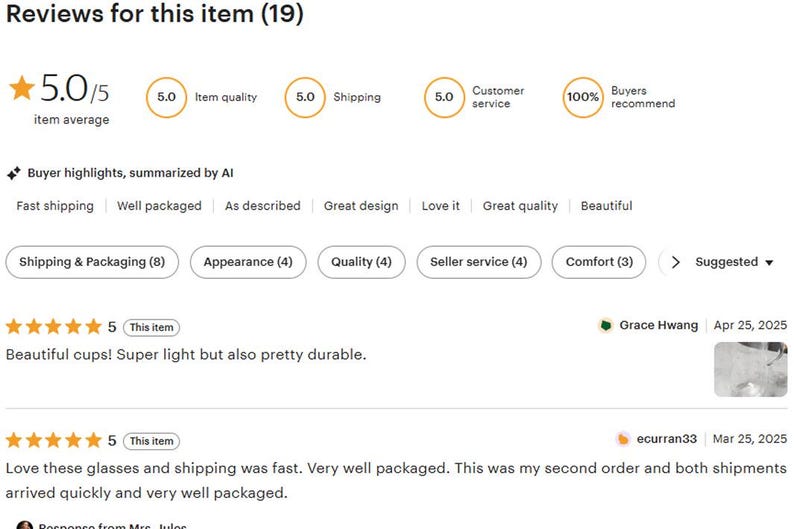
Task: Click the five-star rating on Grace Hwang's review
Action: (54, 327)
